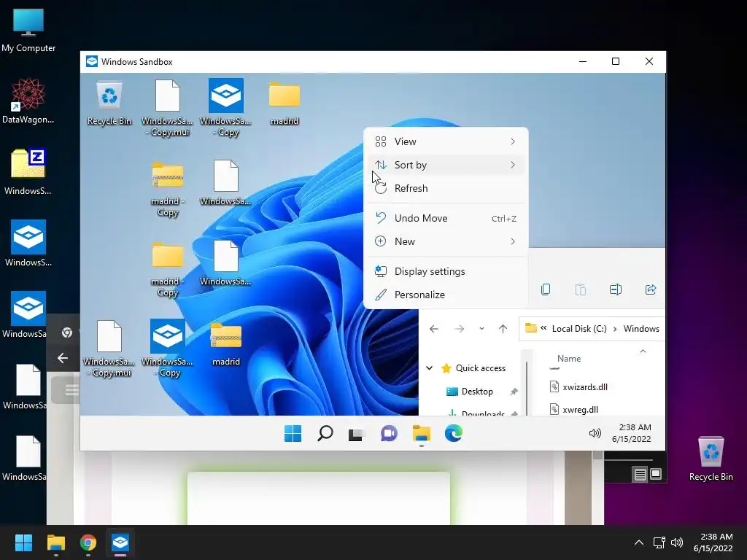Maximize the Windows Sandbox window
Screen dimensions: 747x560
pos(616,61)
